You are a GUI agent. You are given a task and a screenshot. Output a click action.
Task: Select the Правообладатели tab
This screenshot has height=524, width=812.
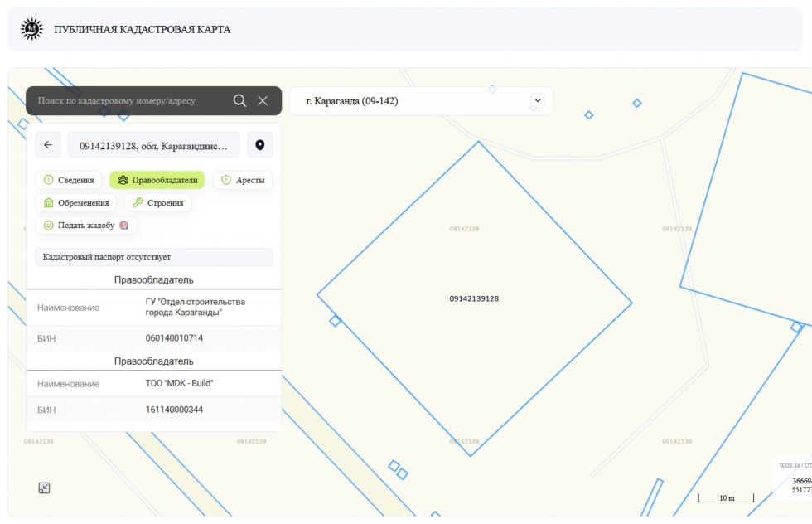point(157,180)
